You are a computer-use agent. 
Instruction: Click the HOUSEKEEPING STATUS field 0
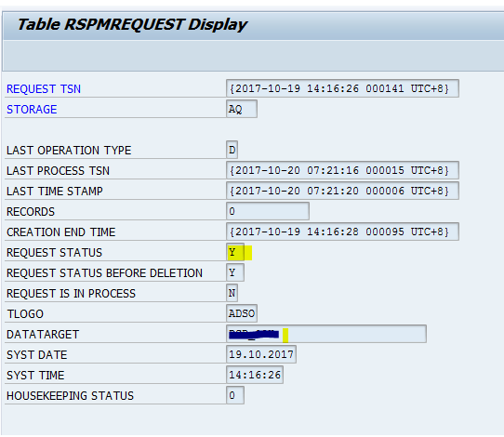coord(235,395)
